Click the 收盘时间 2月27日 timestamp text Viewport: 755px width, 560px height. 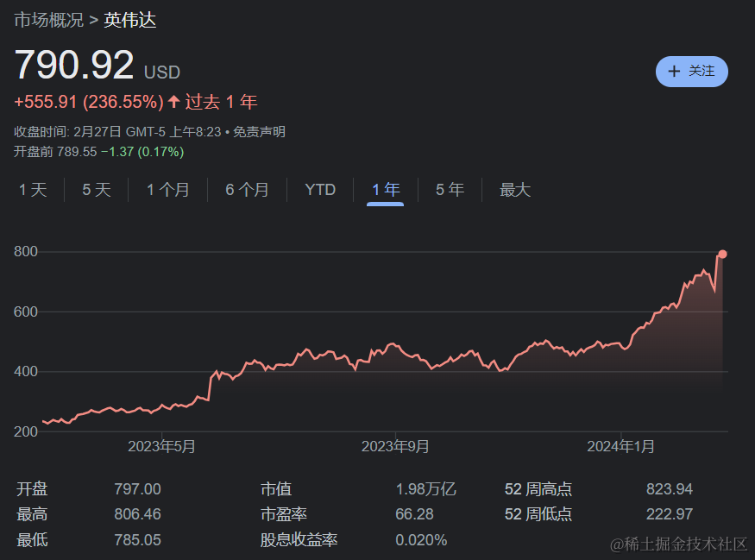point(117,131)
